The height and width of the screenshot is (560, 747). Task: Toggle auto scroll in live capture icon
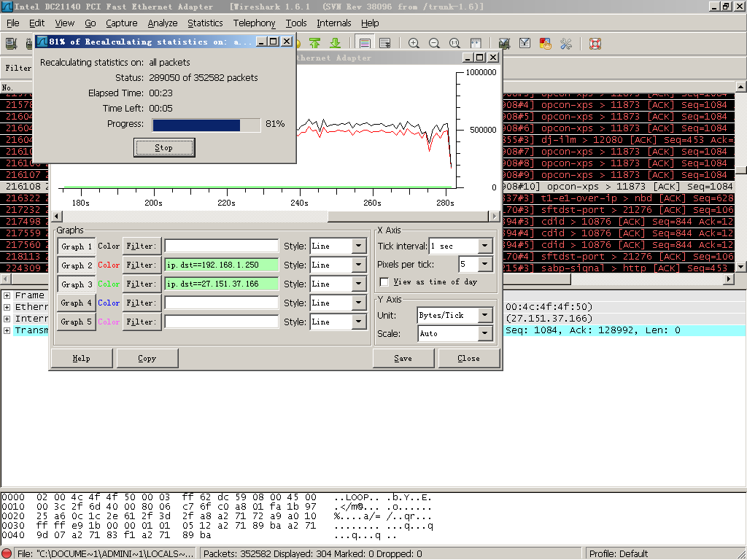click(385, 43)
